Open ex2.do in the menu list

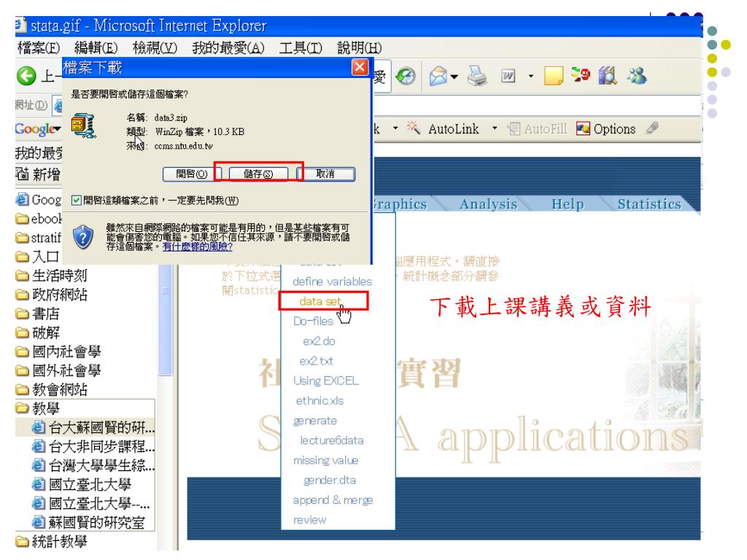tap(320, 341)
